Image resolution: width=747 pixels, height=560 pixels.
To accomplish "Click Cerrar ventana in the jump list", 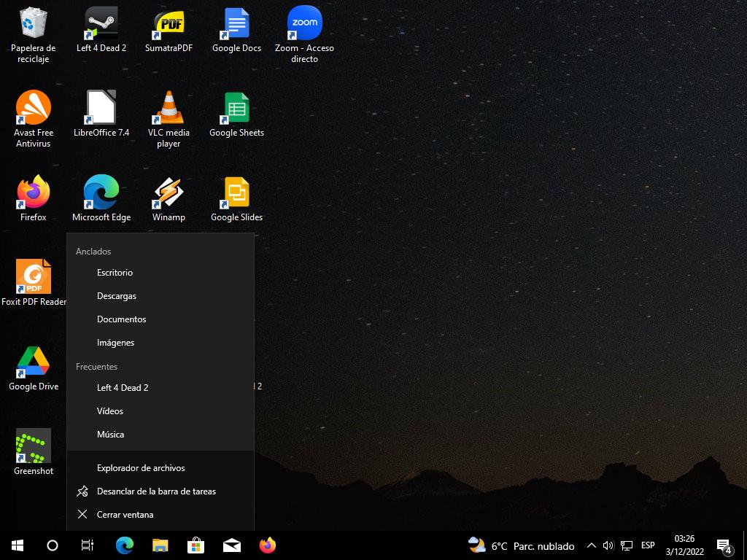I will tap(125, 515).
